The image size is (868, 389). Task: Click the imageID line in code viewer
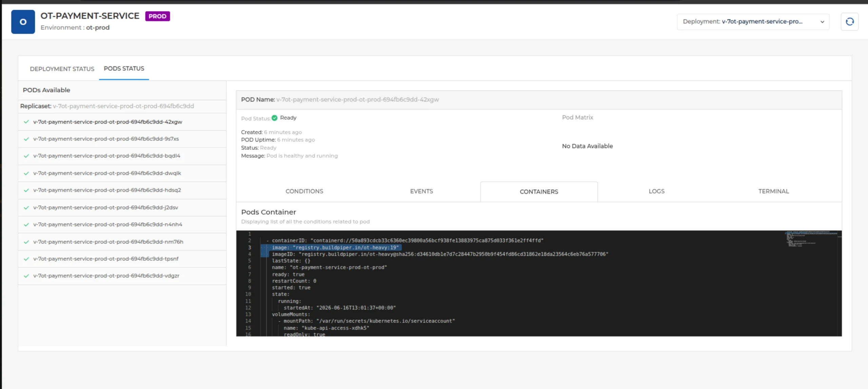click(440, 254)
